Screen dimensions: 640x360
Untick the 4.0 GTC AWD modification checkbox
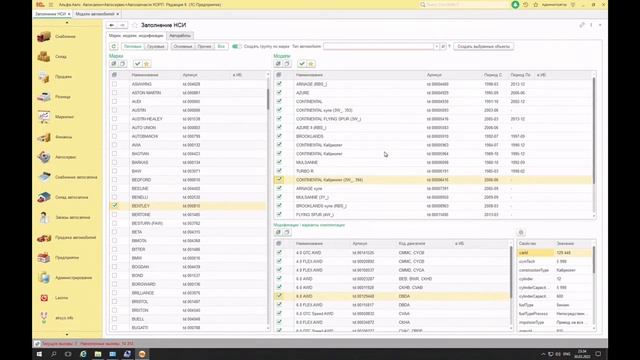279,253
